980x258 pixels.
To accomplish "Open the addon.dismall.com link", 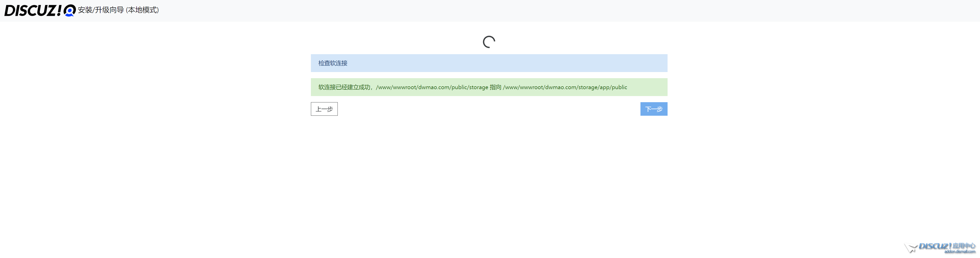I will click(960, 252).
